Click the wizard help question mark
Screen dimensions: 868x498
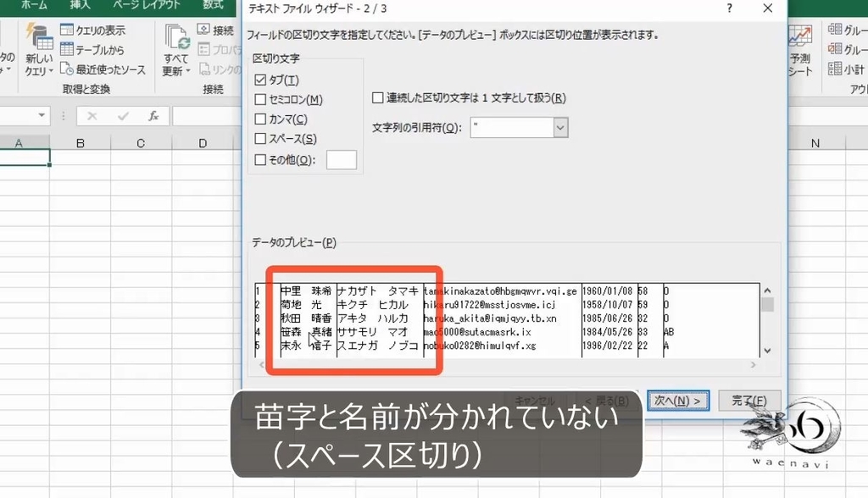730,8
